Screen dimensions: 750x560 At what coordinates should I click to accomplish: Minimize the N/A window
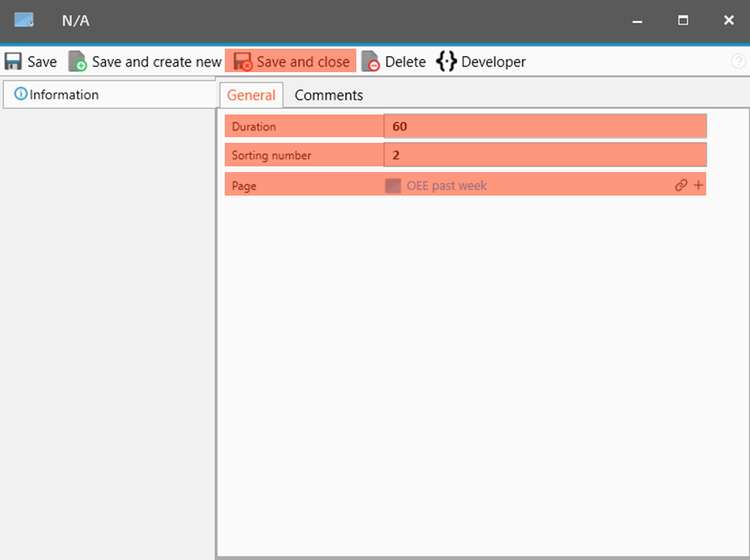(x=637, y=20)
